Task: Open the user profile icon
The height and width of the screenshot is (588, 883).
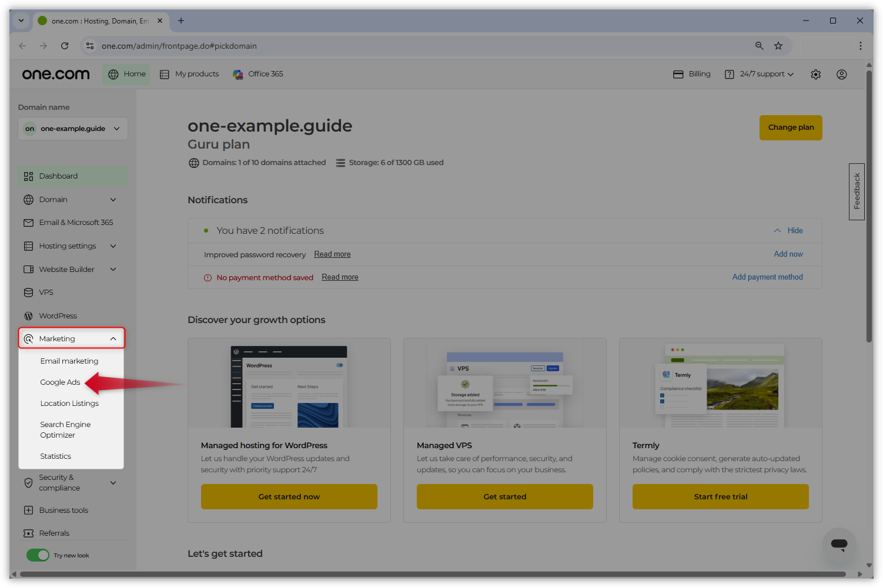Action: point(841,74)
